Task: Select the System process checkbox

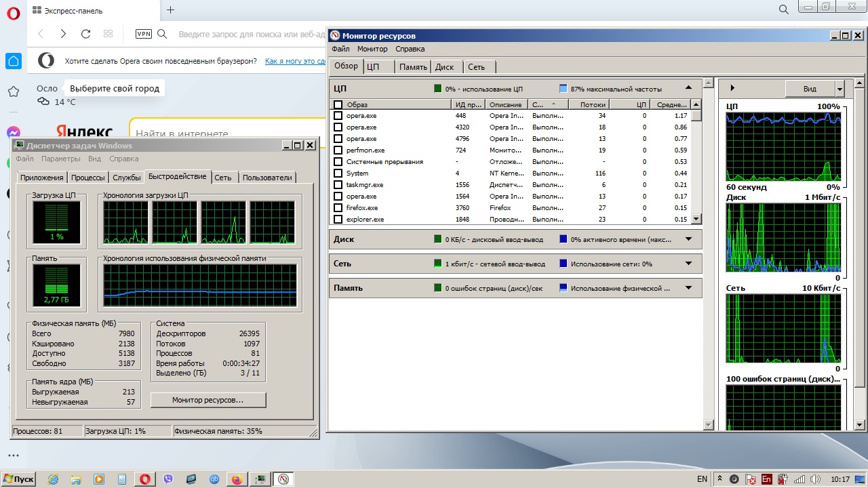Action: (338, 174)
